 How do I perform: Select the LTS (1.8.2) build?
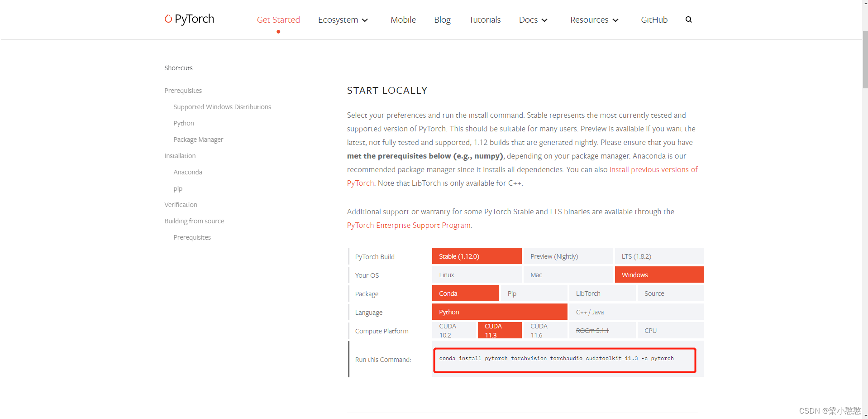coord(659,256)
